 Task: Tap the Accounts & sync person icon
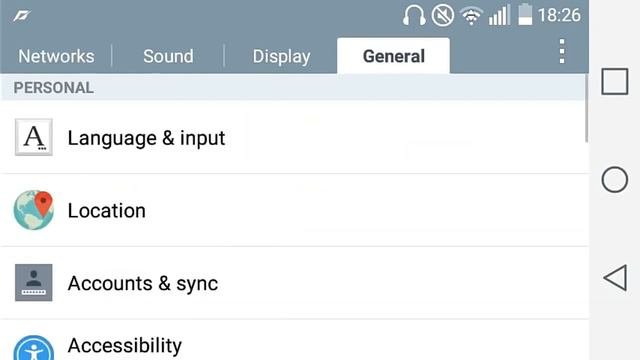pos(33,282)
